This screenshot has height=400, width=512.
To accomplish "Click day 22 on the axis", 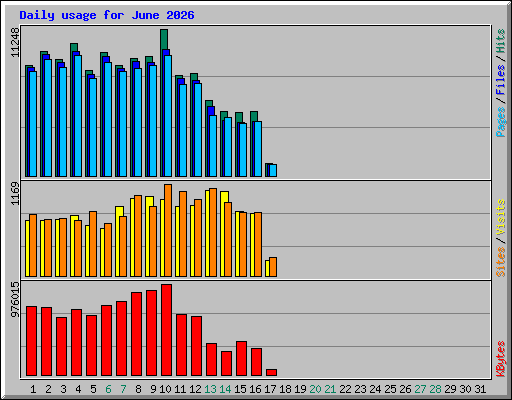I will [x=345, y=389].
